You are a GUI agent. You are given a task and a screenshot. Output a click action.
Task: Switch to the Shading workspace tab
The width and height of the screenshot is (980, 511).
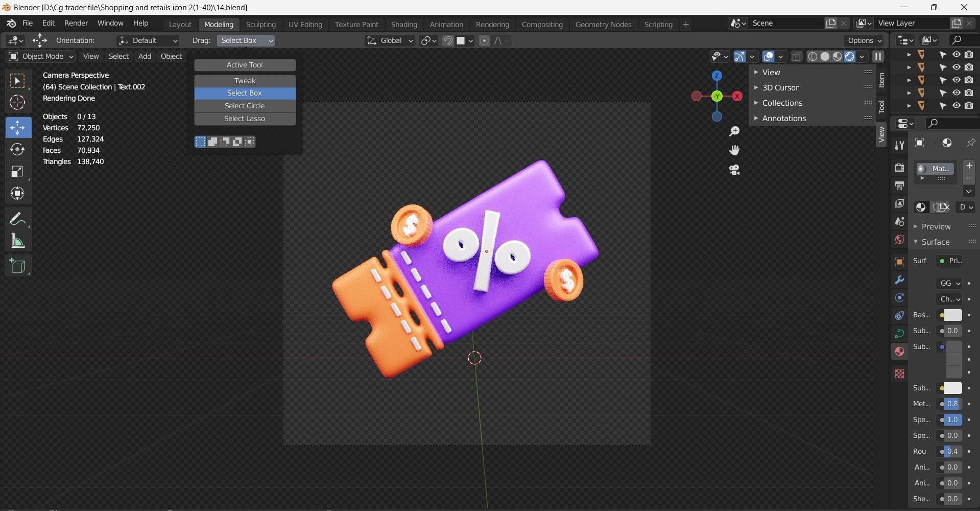404,24
